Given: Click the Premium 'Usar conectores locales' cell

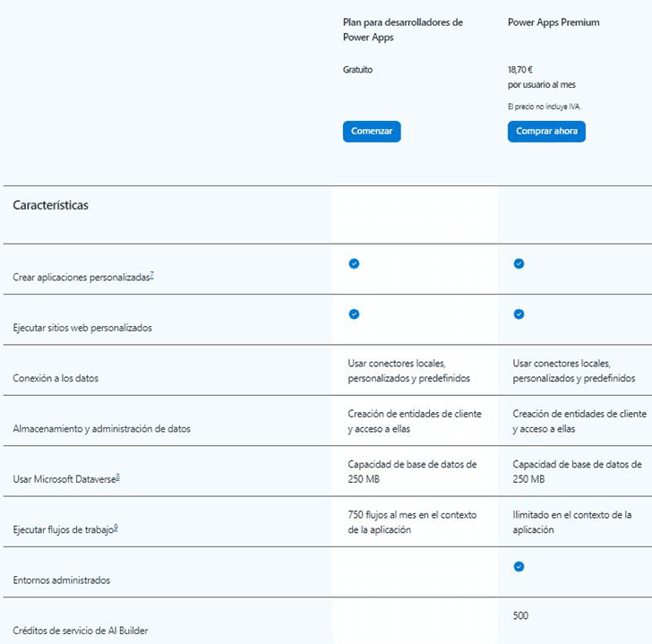Looking at the screenshot, I should [574, 371].
